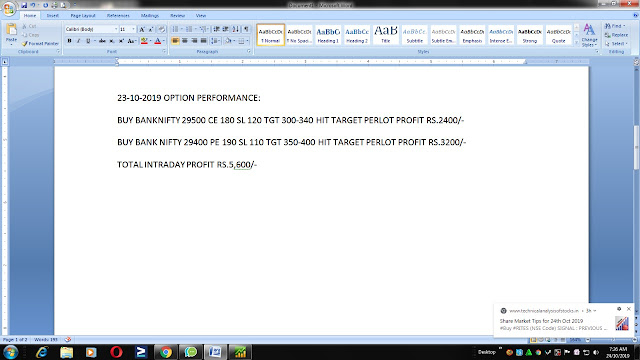Apply the Title style
640x360 pixels.
[386, 35]
